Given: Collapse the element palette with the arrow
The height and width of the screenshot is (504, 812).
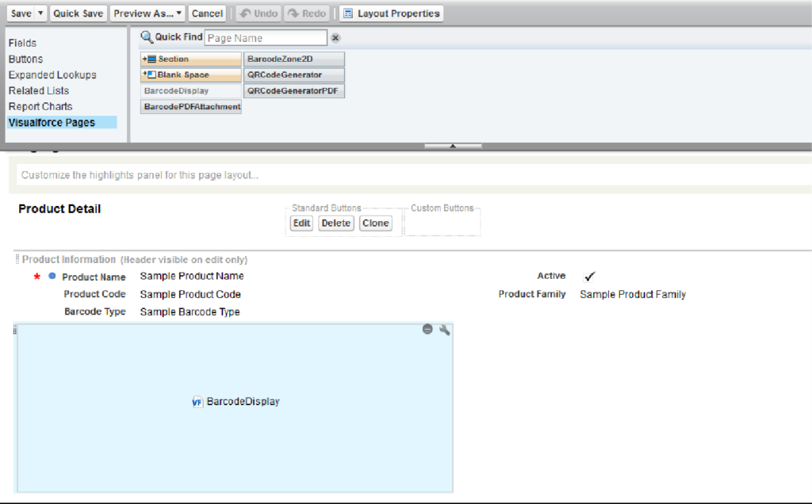Looking at the screenshot, I should (x=454, y=144).
